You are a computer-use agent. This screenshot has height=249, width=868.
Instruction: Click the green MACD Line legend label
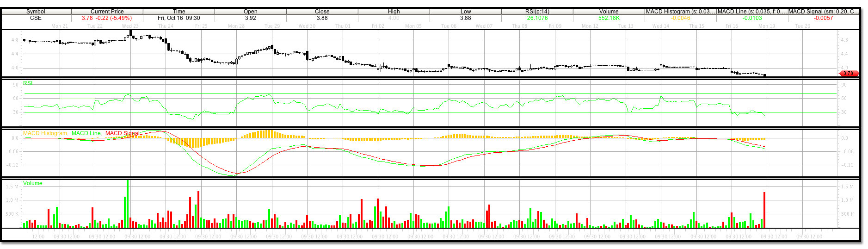point(86,133)
